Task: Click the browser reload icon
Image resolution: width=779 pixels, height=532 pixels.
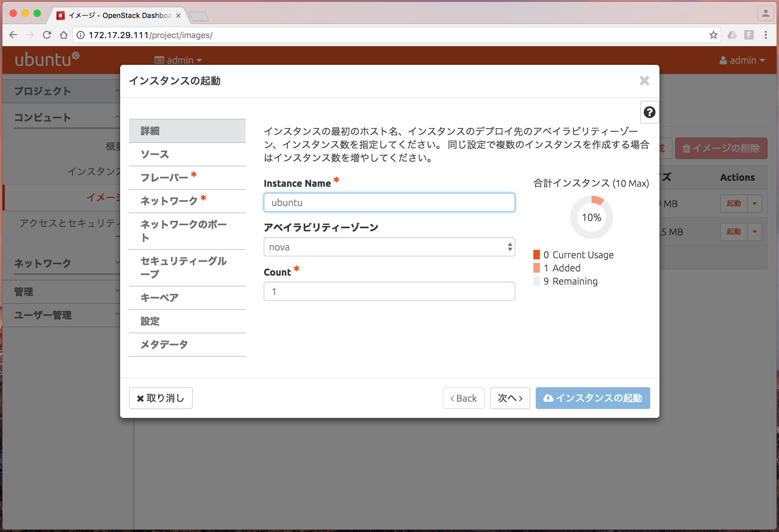Action: 47,35
